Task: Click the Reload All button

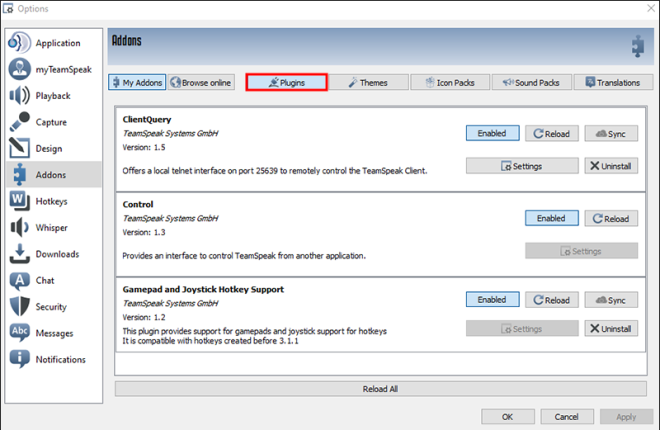Action: [381, 389]
